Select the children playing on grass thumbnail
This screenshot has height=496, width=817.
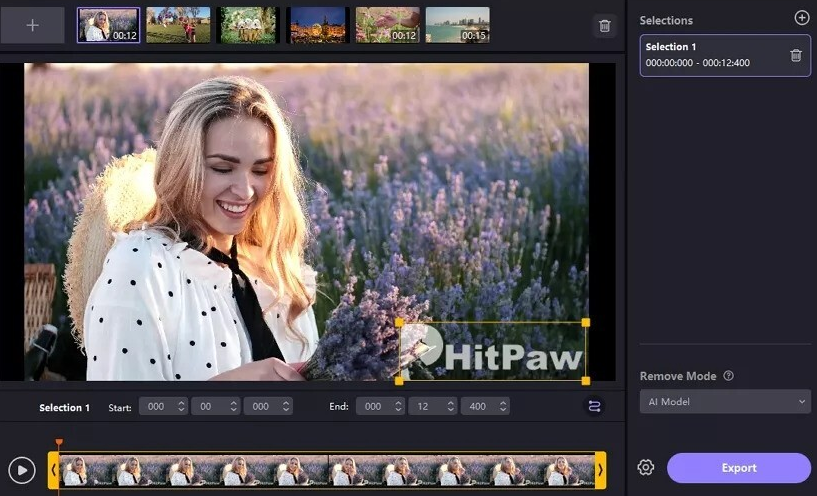pos(178,25)
